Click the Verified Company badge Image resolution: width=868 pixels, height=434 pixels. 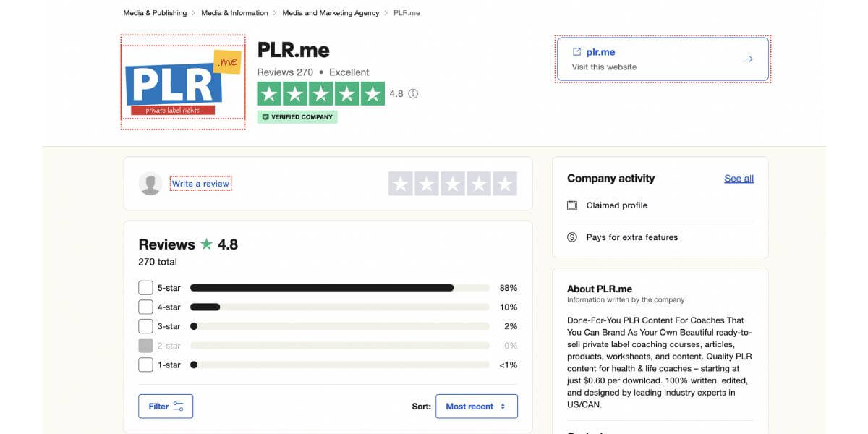pyautogui.click(x=297, y=116)
